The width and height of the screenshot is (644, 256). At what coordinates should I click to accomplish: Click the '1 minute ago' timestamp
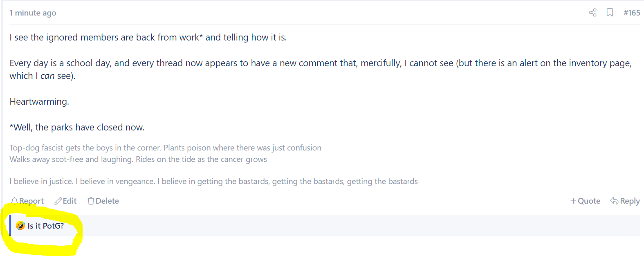coord(33,13)
